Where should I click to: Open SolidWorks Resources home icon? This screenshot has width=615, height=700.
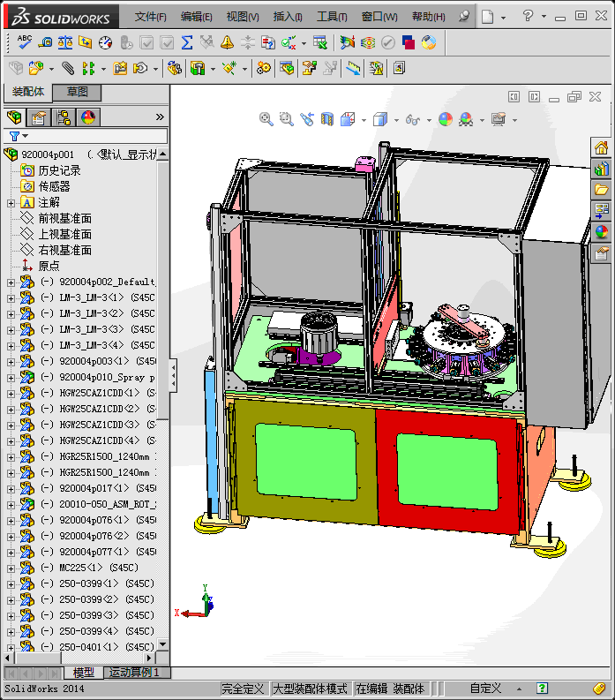pos(601,147)
